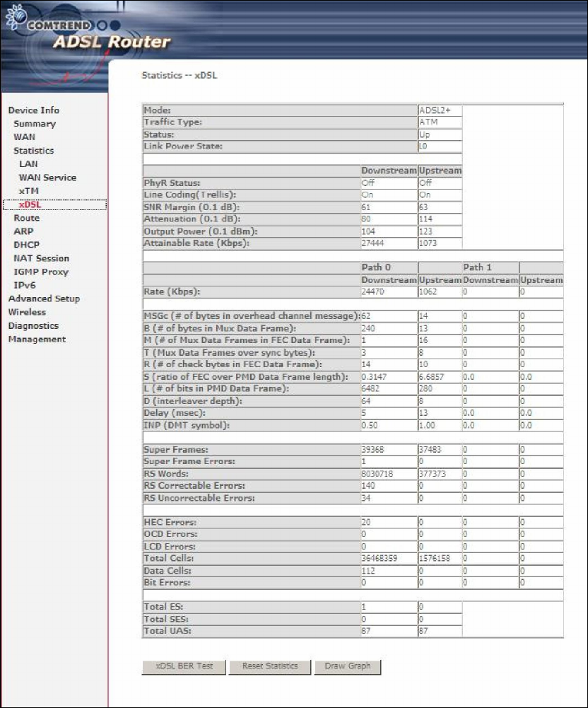Expand the Advanced Setup menu

44,298
